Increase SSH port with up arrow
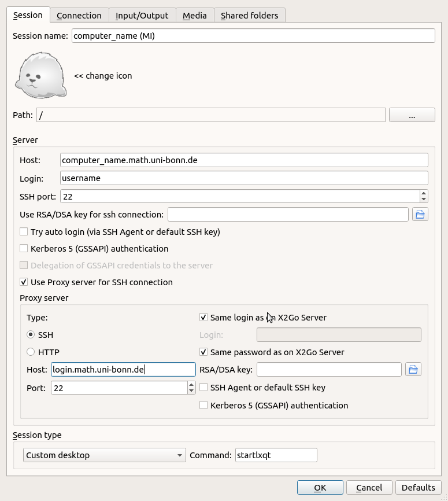The image size is (448, 501). click(424, 193)
